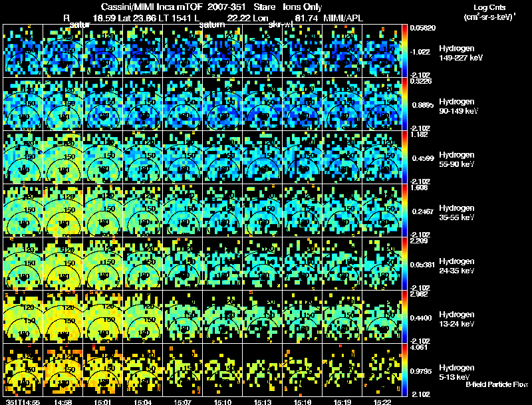
Task: Click the time axis label 15:04
Action: (142, 402)
